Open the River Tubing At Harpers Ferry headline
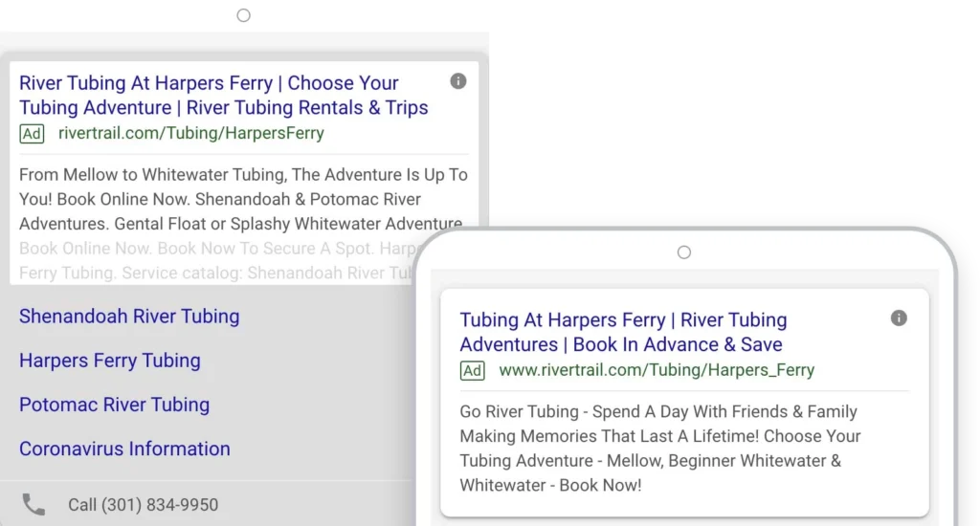 [224, 95]
